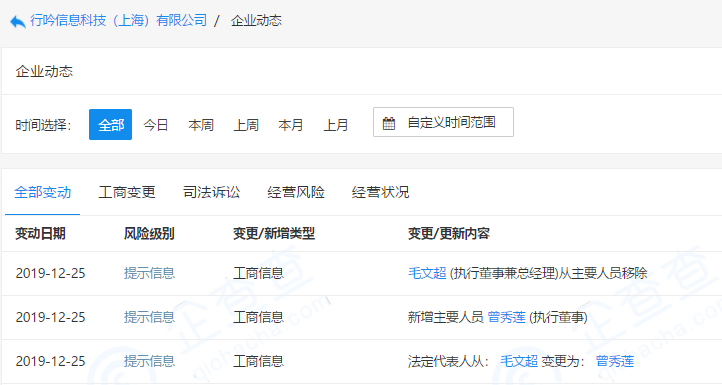The height and width of the screenshot is (385, 722).
Task: Click 风险级别 column header
Action: (x=149, y=233)
